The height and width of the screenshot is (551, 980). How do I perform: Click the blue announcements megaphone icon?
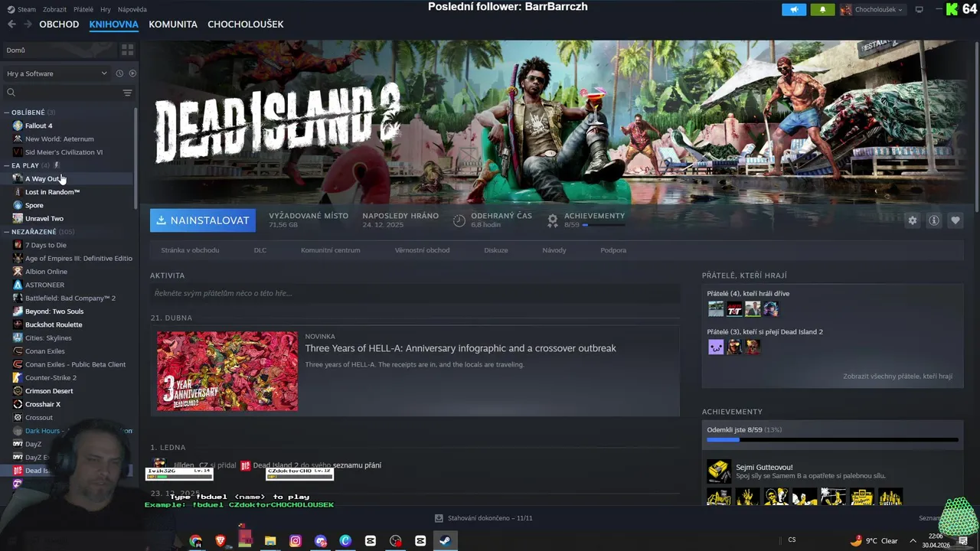coord(794,9)
